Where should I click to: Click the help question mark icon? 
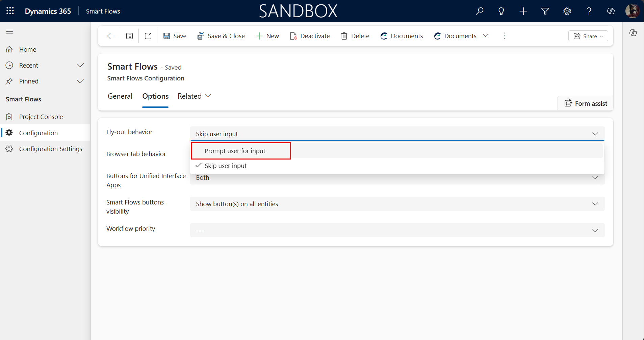589,11
